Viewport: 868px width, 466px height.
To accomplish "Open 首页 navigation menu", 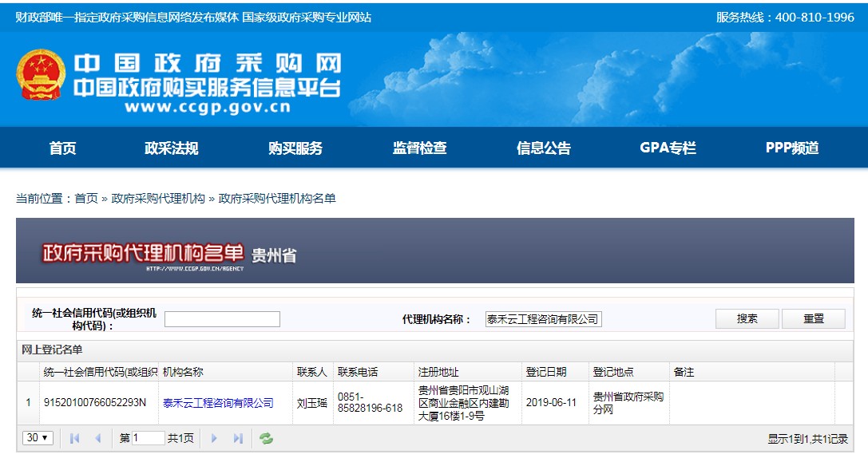I will tap(62, 148).
